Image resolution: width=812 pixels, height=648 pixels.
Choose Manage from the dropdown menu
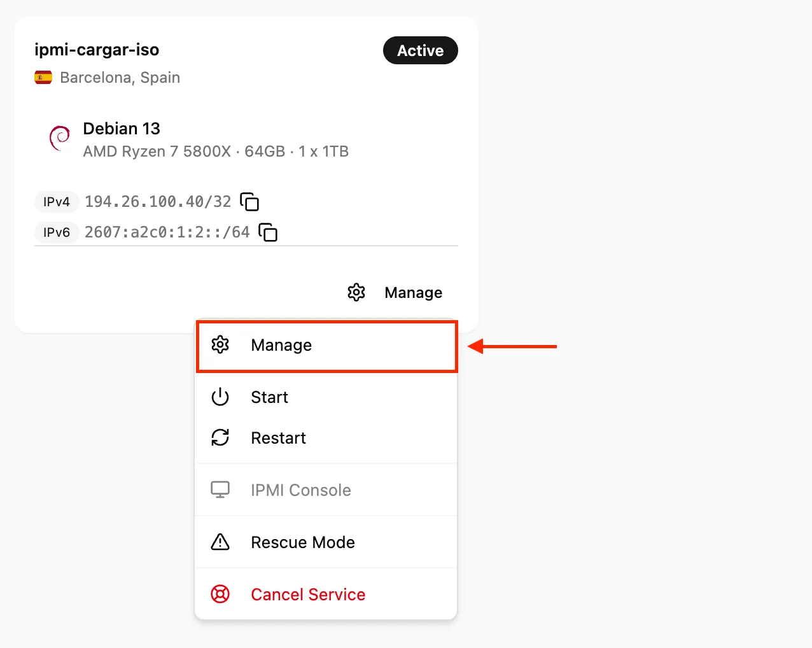click(281, 346)
